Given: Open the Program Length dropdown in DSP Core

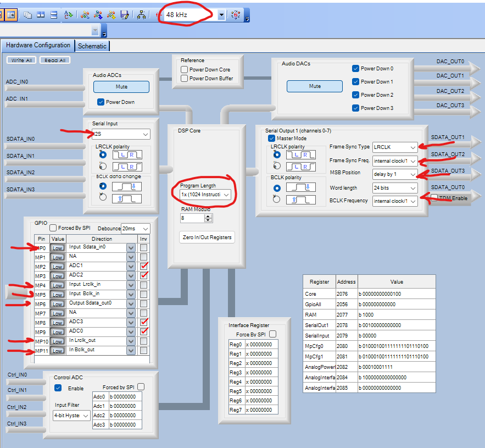Looking at the screenshot, I should (226, 195).
